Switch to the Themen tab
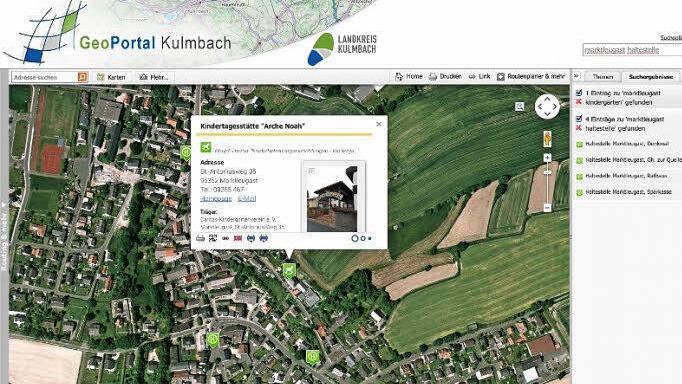682x384 pixels. coord(602,77)
